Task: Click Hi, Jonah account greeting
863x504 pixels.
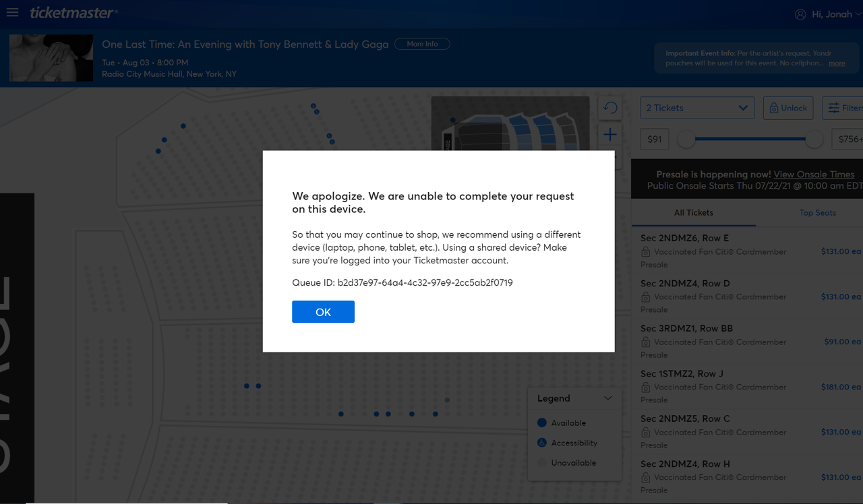Action: tap(832, 14)
